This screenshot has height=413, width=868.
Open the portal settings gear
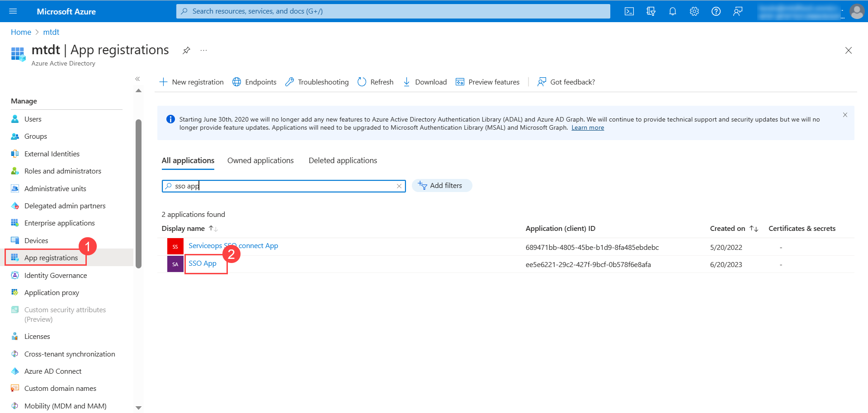(x=694, y=11)
